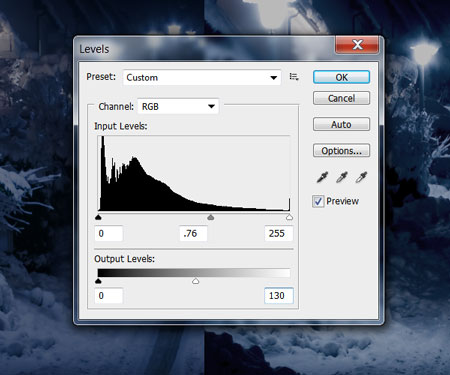The width and height of the screenshot is (450, 375).
Task: Open the Channel dropdown showing RGB
Action: (178, 107)
